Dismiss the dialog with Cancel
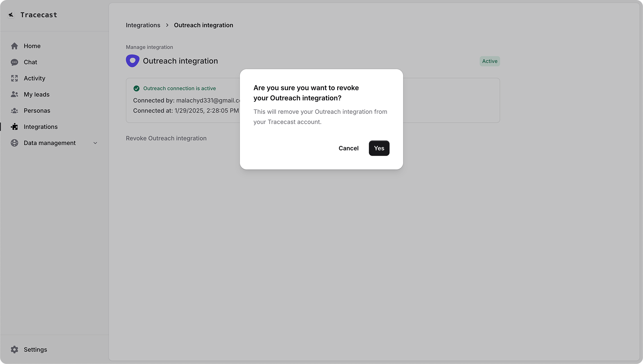The image size is (643, 364). coord(348,148)
